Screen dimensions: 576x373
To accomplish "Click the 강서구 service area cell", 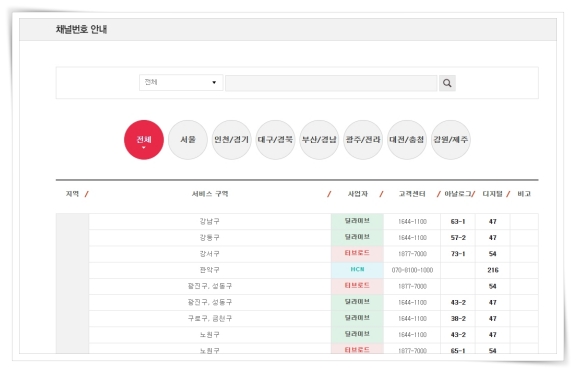I will [x=210, y=254].
